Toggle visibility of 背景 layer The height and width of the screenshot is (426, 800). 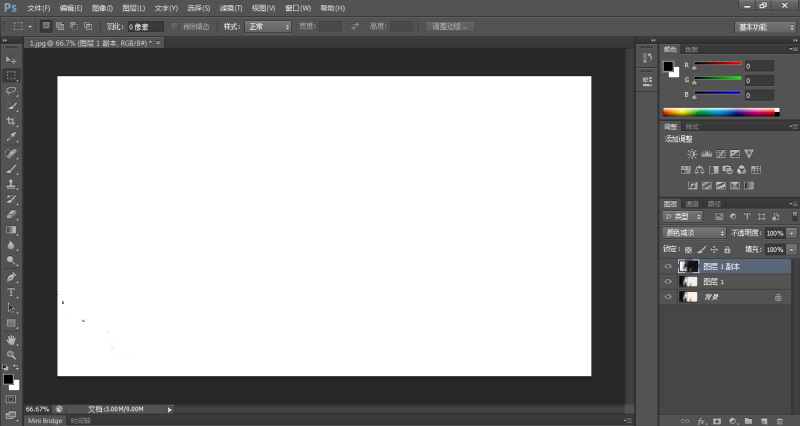(668, 297)
